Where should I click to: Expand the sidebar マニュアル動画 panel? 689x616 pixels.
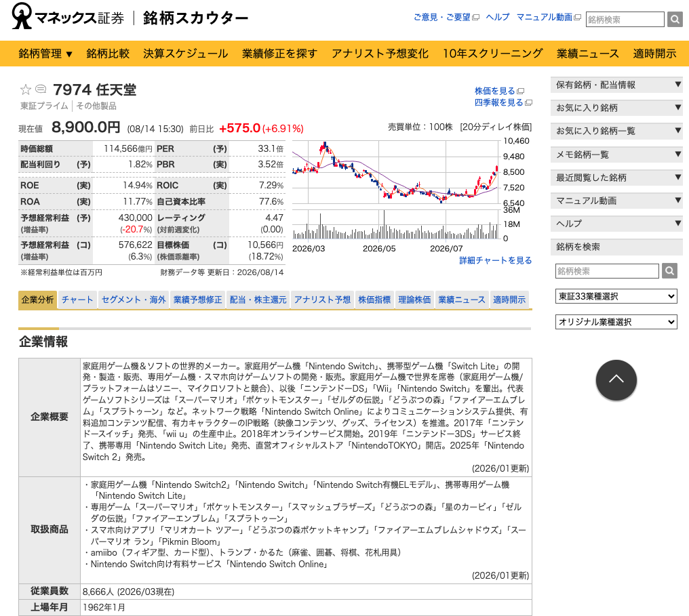(616, 201)
